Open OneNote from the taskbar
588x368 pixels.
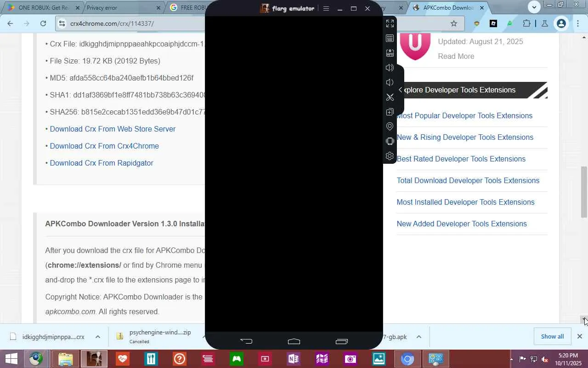point(294,359)
